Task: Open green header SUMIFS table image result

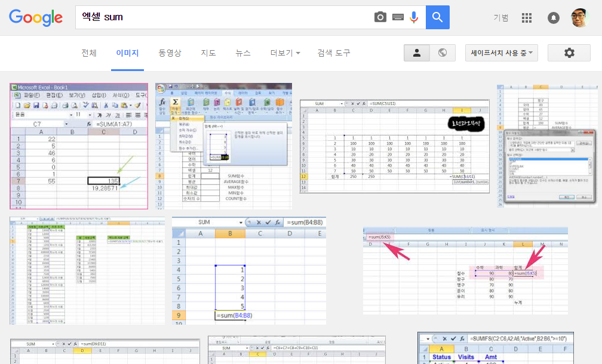Action: point(87,270)
